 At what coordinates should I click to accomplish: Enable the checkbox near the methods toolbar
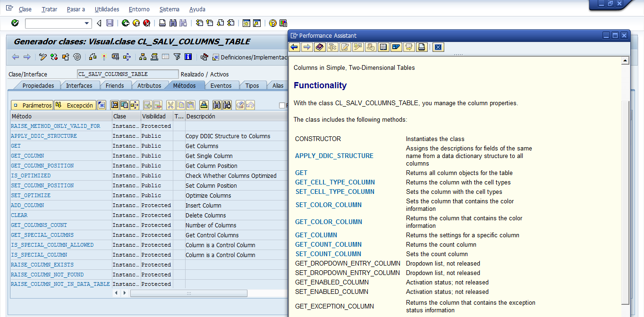click(282, 105)
